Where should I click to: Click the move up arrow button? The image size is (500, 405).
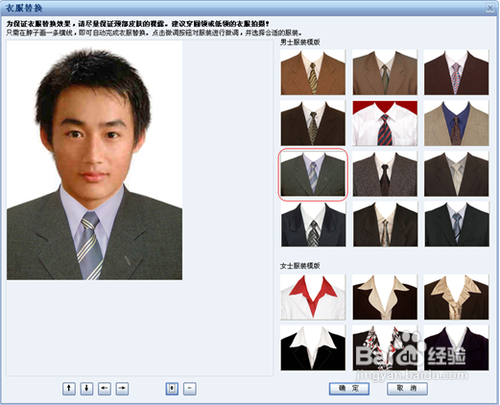pyautogui.click(x=69, y=388)
